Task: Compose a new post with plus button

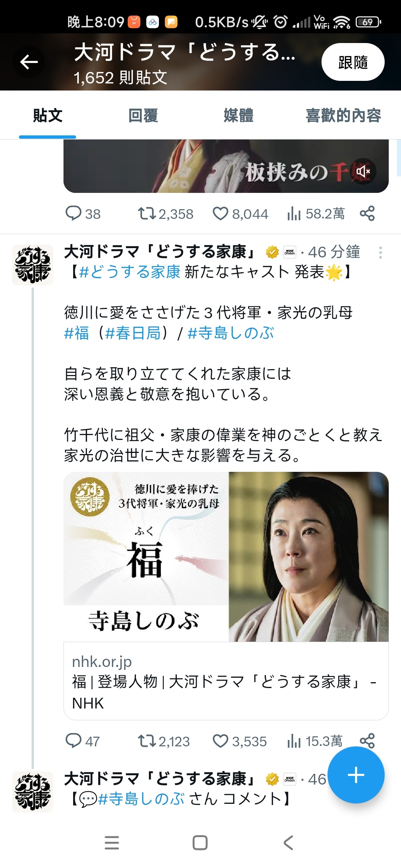Action: 356,775
